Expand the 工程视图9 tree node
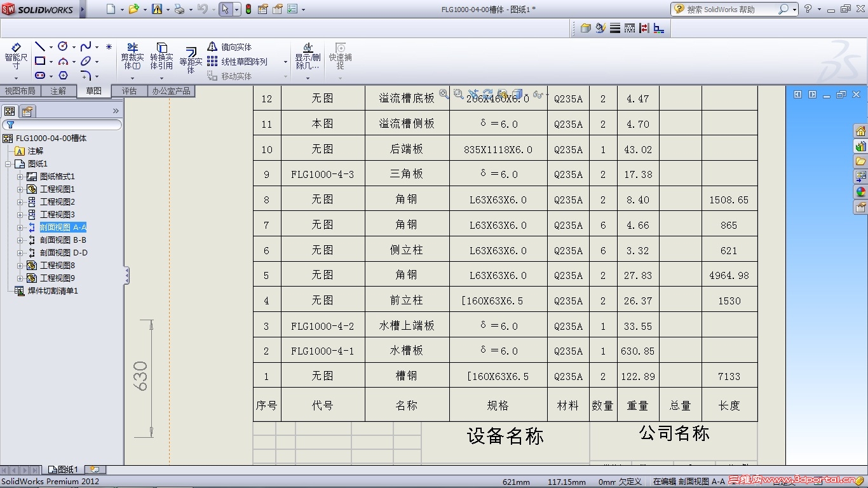Viewport: 868px width, 488px height. pyautogui.click(x=20, y=278)
